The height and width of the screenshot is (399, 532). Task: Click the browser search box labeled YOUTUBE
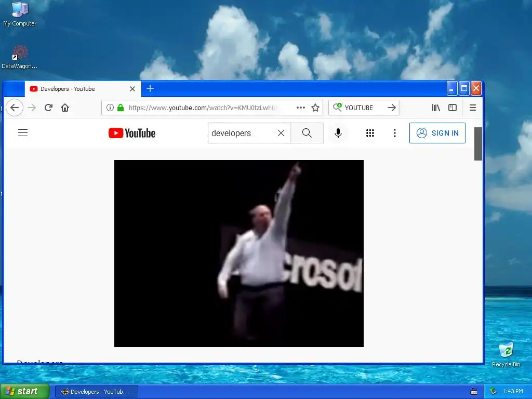pos(363,108)
